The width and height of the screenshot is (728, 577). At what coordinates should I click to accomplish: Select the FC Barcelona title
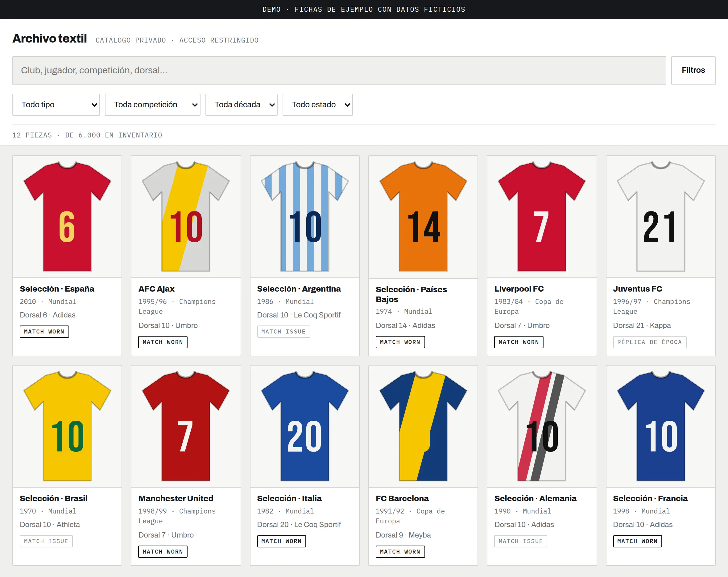402,498
